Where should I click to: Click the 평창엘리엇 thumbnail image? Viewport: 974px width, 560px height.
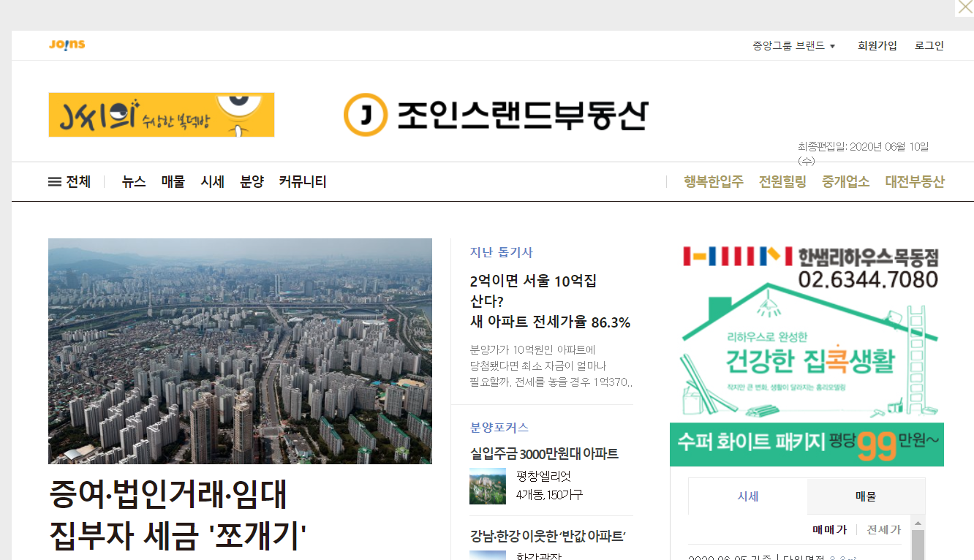point(488,486)
